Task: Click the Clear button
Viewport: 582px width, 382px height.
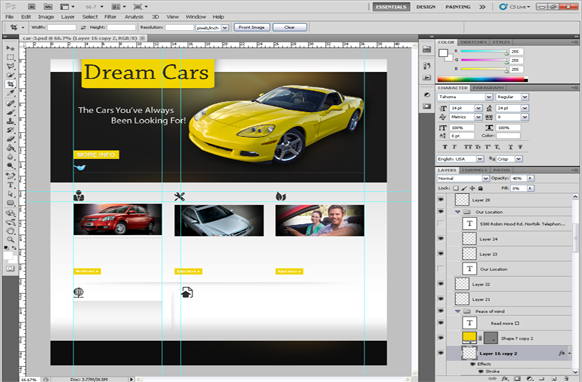Action: click(x=290, y=27)
